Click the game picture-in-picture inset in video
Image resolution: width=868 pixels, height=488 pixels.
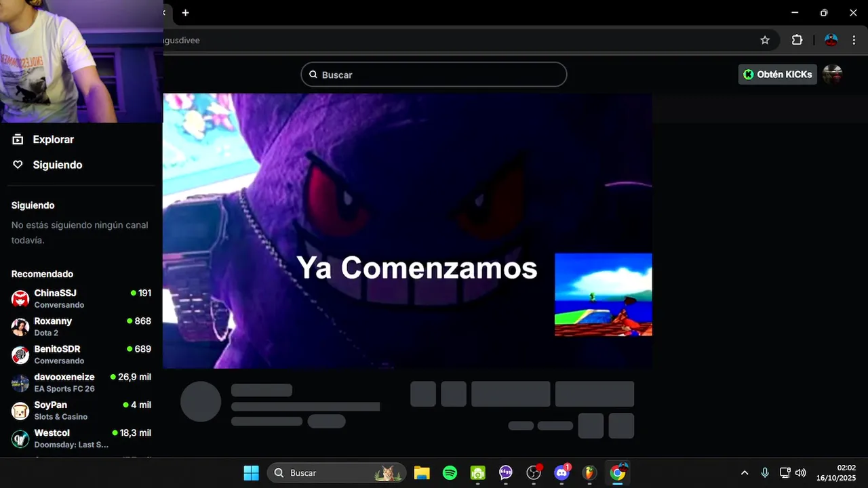(x=604, y=295)
